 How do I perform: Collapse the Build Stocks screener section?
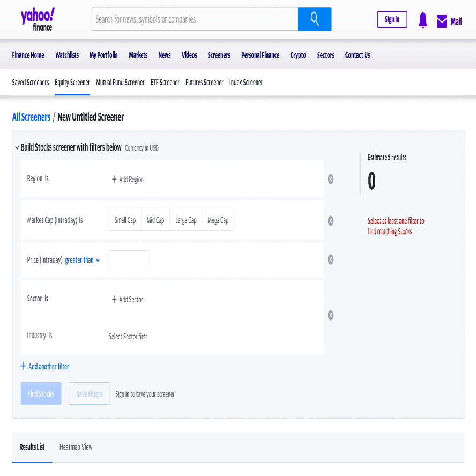pos(17,147)
